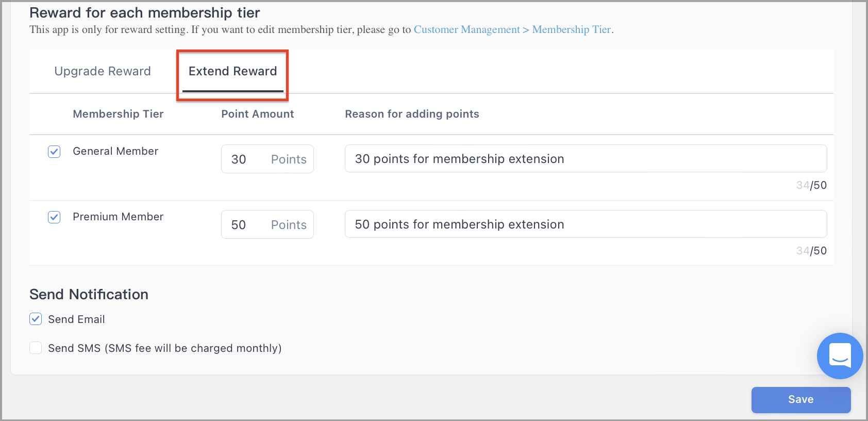Uncheck the Premium Member reward checkbox
868x421 pixels.
54,217
